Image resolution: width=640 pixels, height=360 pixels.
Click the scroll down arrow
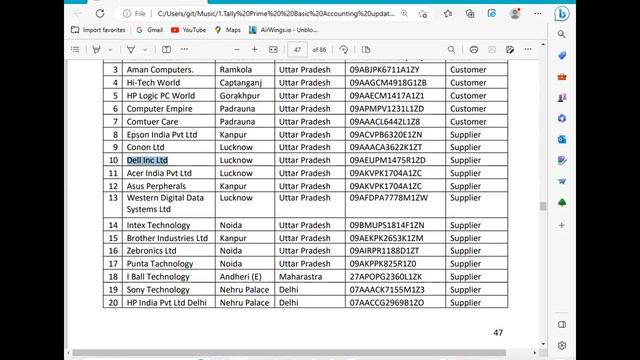pyautogui.click(x=543, y=344)
